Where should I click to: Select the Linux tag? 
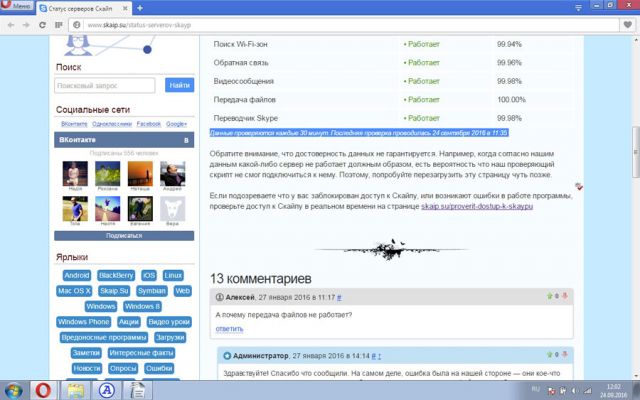click(173, 276)
